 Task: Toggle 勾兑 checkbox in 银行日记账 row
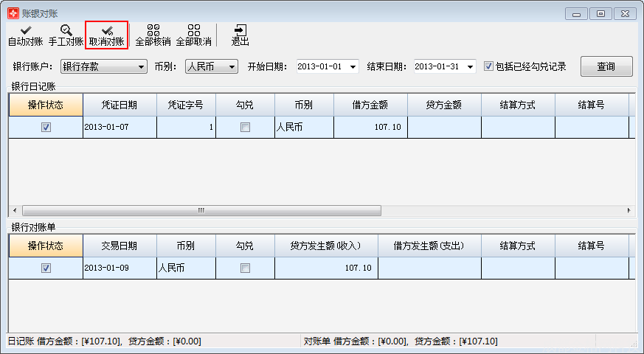(x=245, y=127)
